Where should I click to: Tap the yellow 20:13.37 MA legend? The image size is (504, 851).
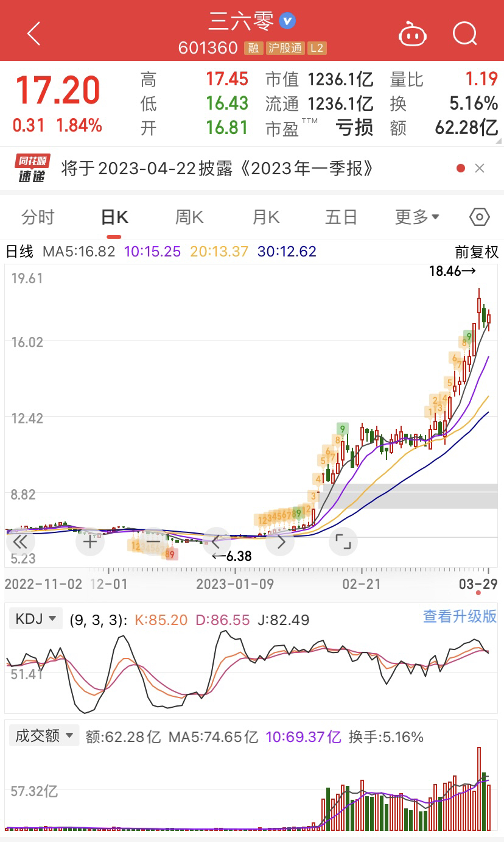pos(219,252)
